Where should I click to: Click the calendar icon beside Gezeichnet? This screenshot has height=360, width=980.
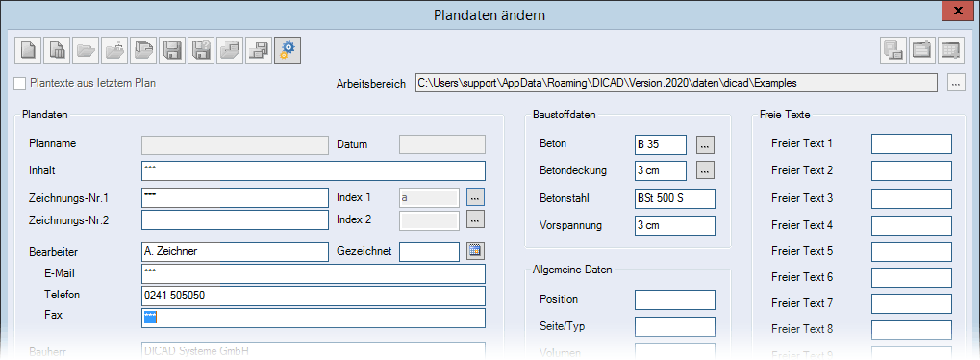pos(475,251)
